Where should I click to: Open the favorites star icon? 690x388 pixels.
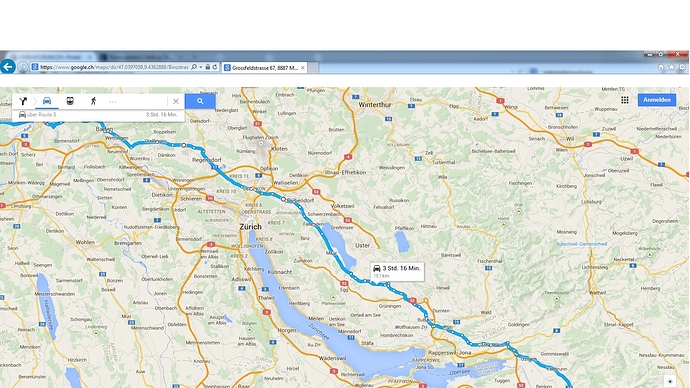(672, 67)
